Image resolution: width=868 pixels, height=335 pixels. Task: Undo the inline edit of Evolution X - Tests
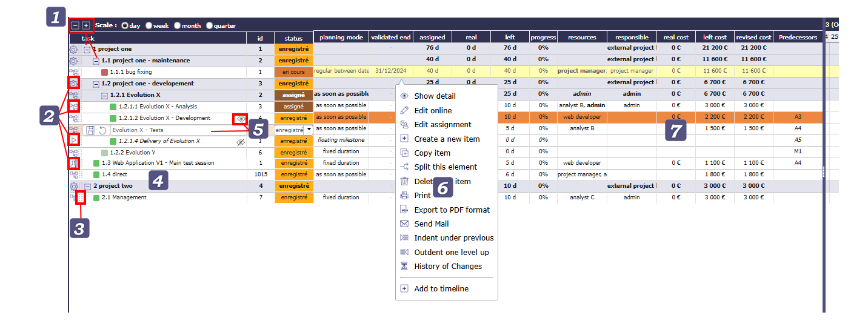point(102,130)
